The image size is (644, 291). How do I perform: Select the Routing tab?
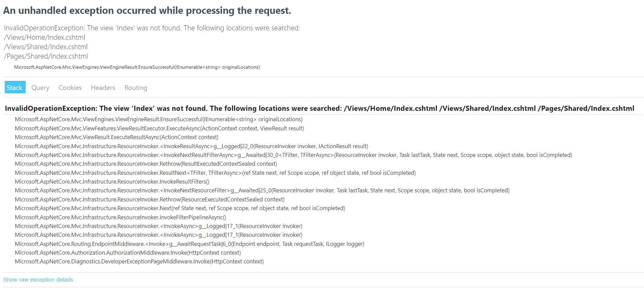(x=136, y=87)
